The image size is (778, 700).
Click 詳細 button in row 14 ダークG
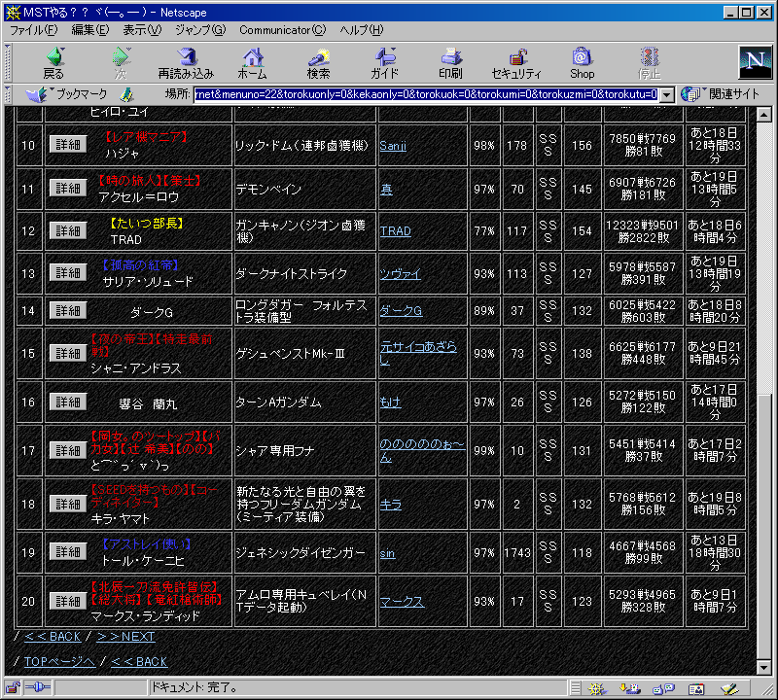pyautogui.click(x=68, y=310)
